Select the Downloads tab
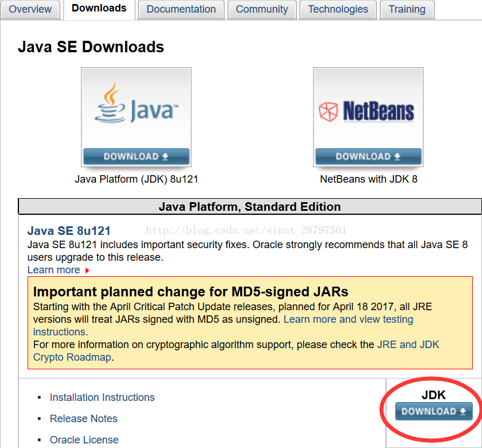The width and height of the screenshot is (482, 448). pos(99,9)
